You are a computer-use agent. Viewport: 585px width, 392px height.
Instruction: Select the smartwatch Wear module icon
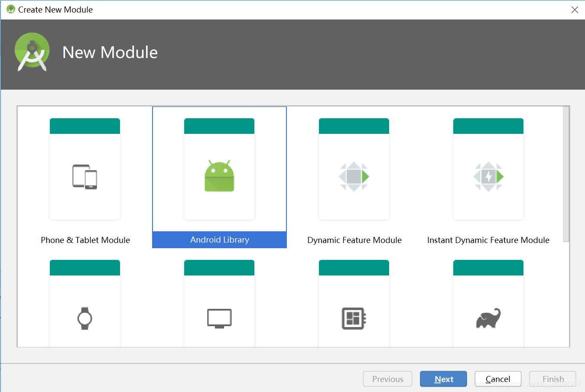pyautogui.click(x=84, y=318)
